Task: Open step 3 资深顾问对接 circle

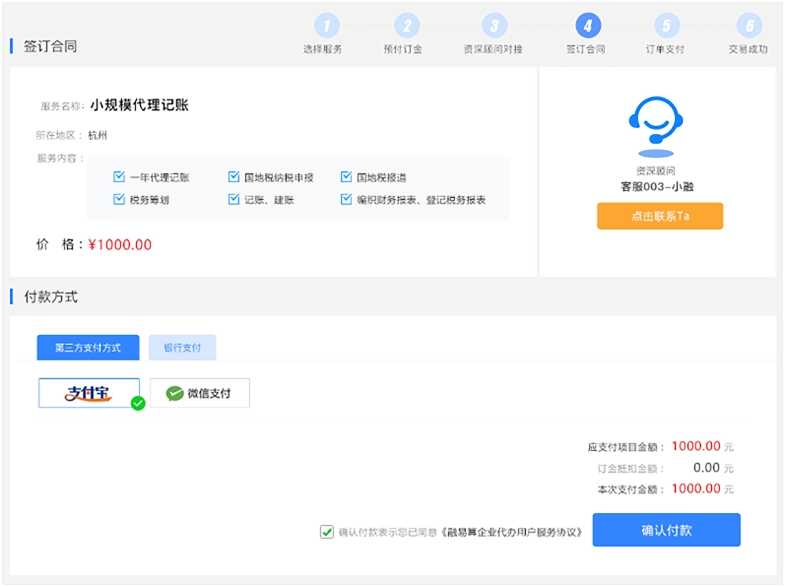Action: 495,26
